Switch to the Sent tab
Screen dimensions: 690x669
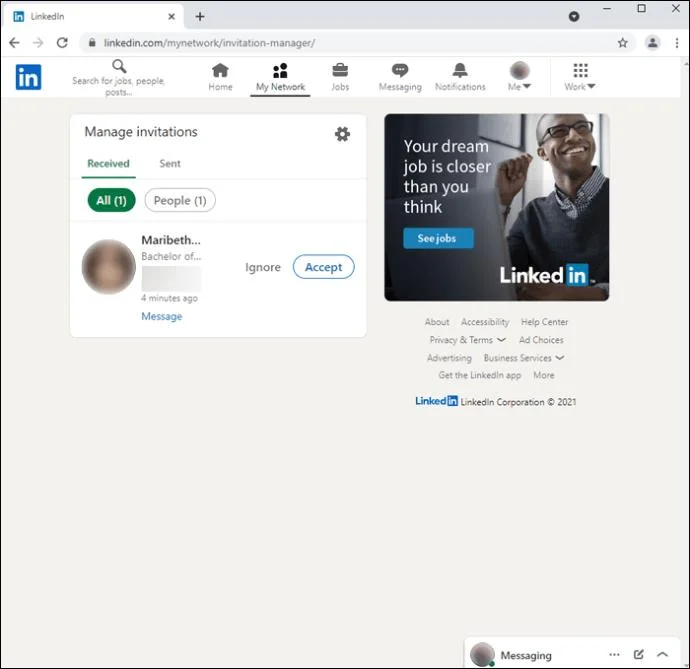tap(170, 164)
